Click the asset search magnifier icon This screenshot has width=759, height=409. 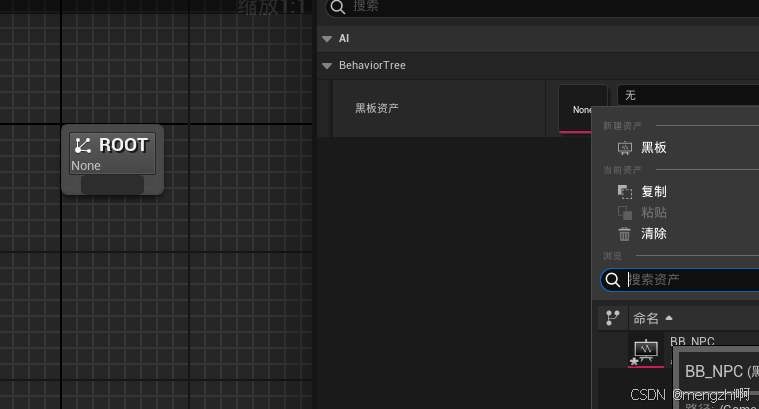(613, 280)
